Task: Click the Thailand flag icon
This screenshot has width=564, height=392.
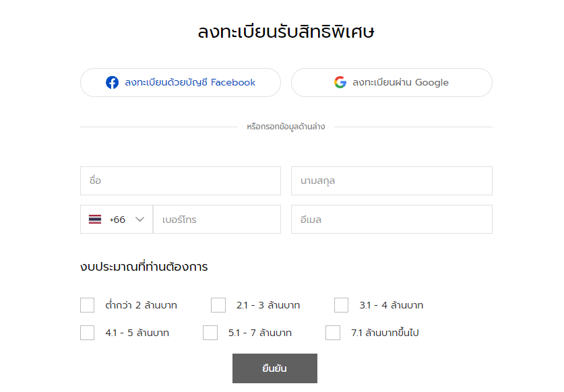Action: [x=95, y=220]
